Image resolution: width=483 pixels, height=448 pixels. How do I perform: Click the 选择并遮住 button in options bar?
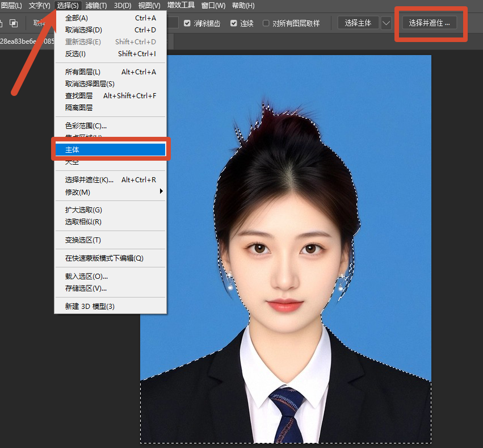point(430,23)
